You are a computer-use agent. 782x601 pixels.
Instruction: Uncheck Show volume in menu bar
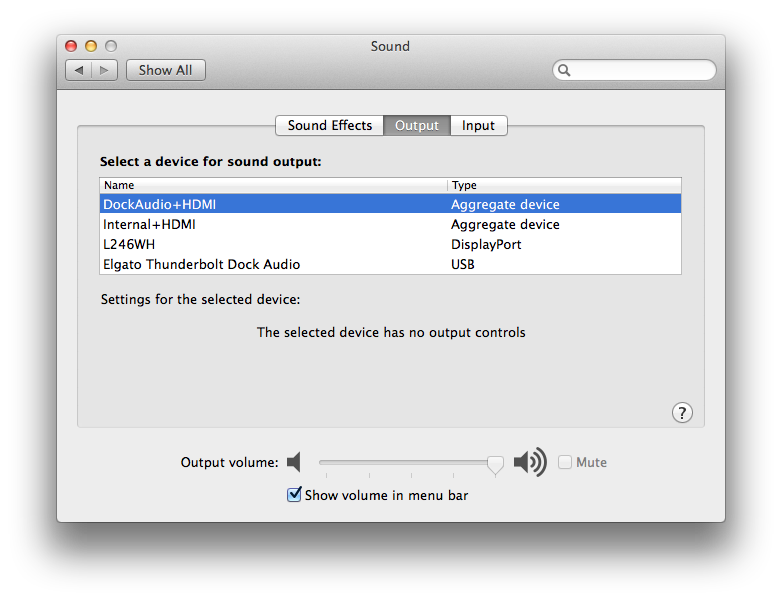click(x=294, y=495)
